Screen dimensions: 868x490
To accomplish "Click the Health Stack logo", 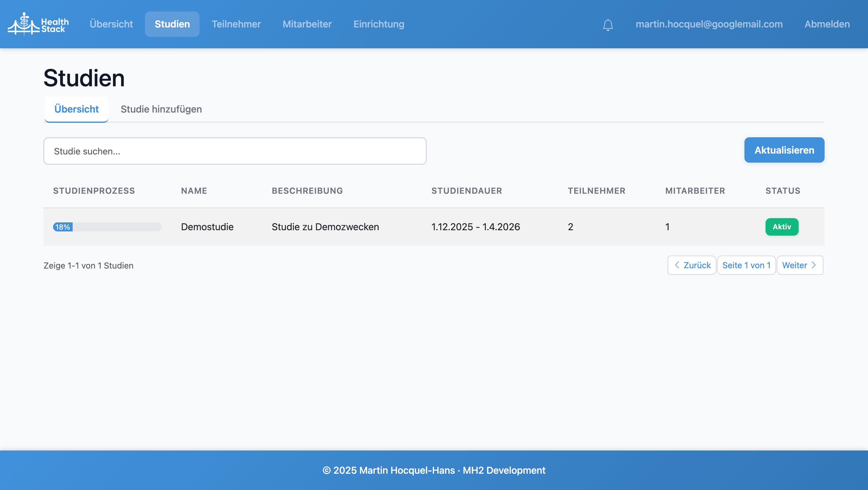I will [x=38, y=24].
